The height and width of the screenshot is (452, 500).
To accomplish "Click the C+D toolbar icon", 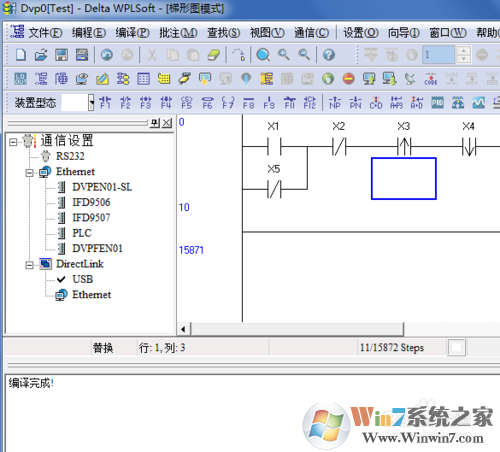I will [376, 103].
